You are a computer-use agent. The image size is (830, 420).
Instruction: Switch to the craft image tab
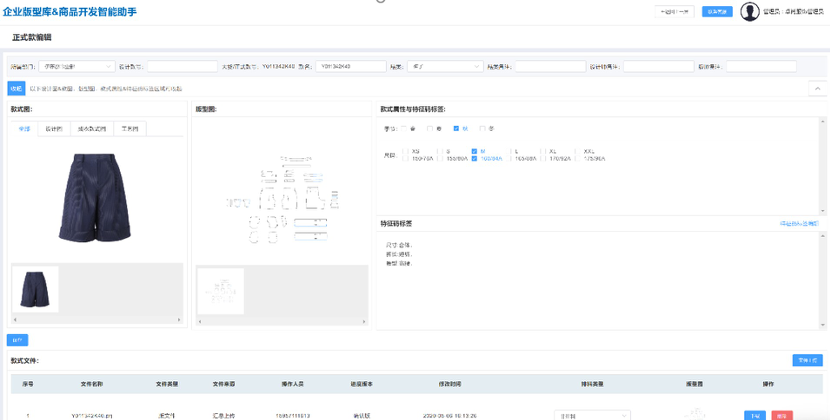pos(130,129)
